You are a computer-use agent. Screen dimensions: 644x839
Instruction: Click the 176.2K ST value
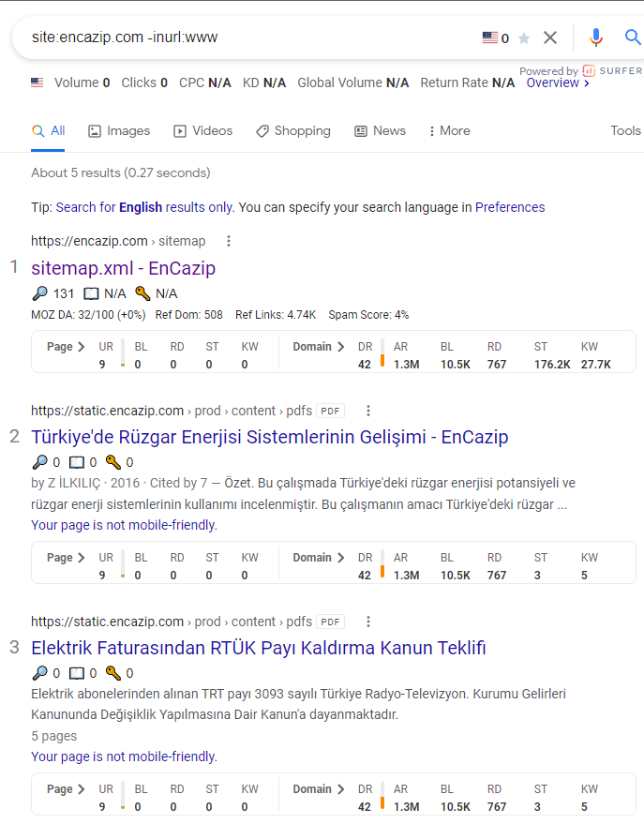coord(552,365)
